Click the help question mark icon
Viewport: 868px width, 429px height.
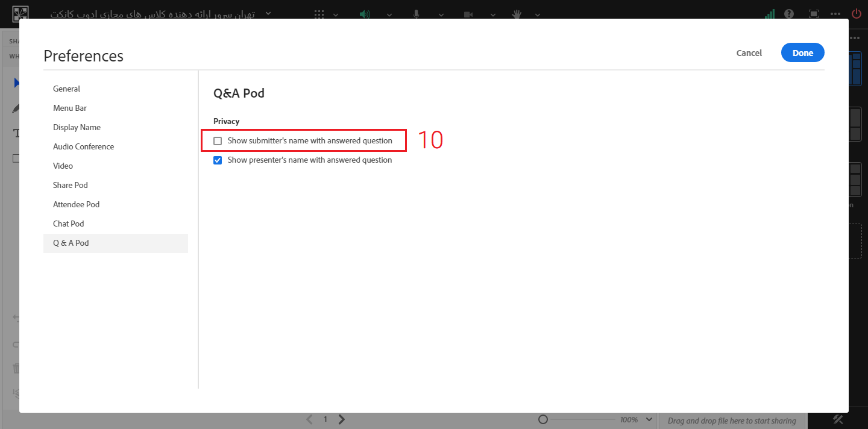(789, 14)
